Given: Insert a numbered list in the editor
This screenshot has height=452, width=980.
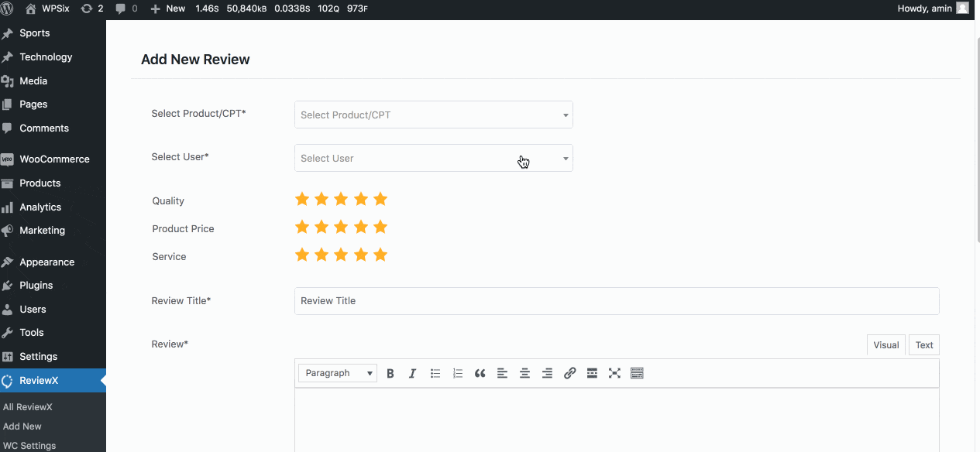Looking at the screenshot, I should coord(458,373).
